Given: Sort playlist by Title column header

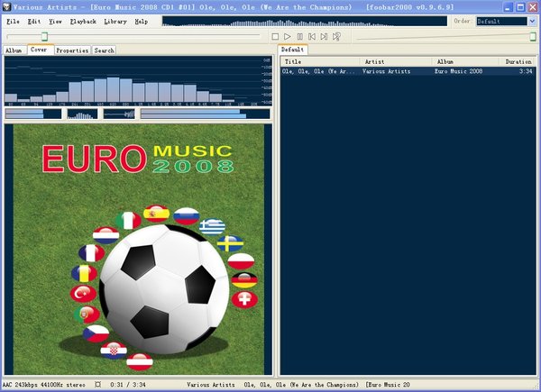Looking at the screenshot, I should tap(320, 61).
